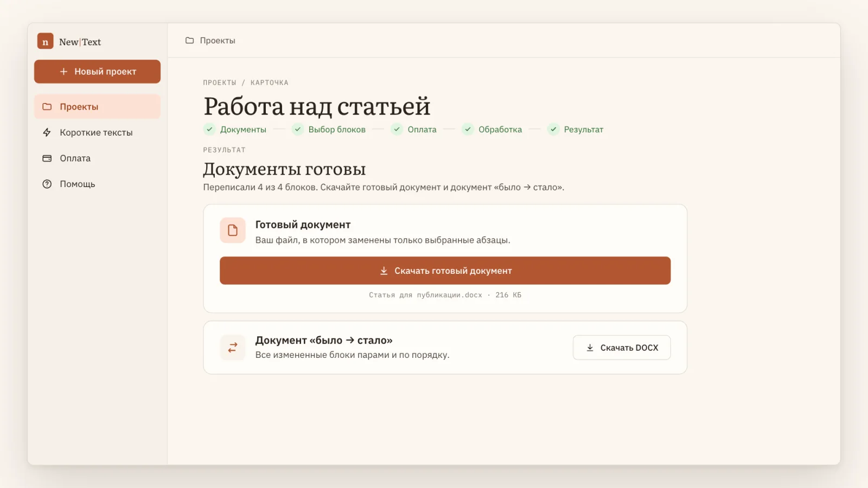Image resolution: width=868 pixels, height=488 pixels.
Task: Open Помощь in the sidebar
Action: click(x=97, y=184)
